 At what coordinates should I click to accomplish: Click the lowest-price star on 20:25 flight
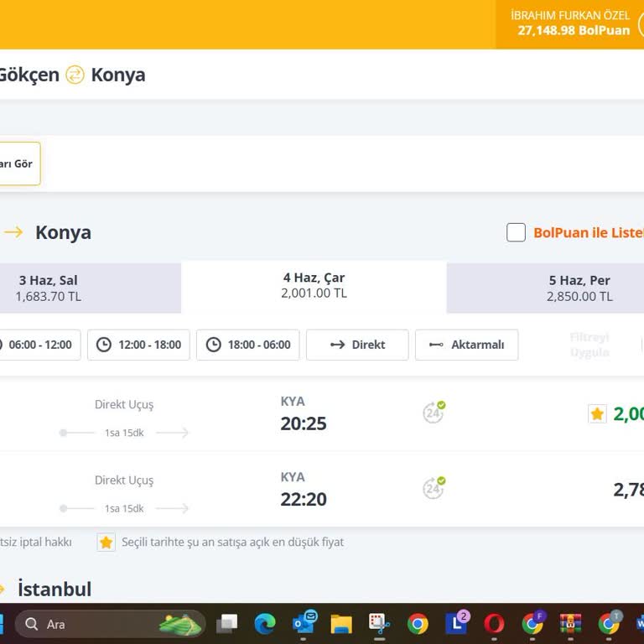(597, 414)
